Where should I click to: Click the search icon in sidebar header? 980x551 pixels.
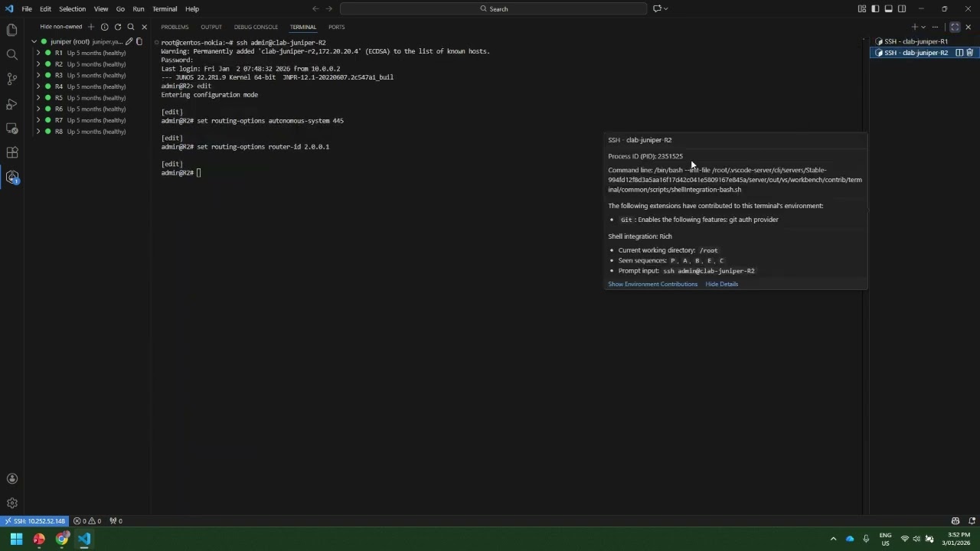pyautogui.click(x=131, y=27)
